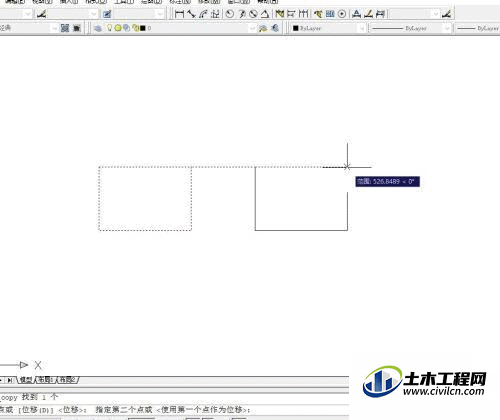
Task: Click the dynamic input distance tooltip
Action: [x=387, y=182]
